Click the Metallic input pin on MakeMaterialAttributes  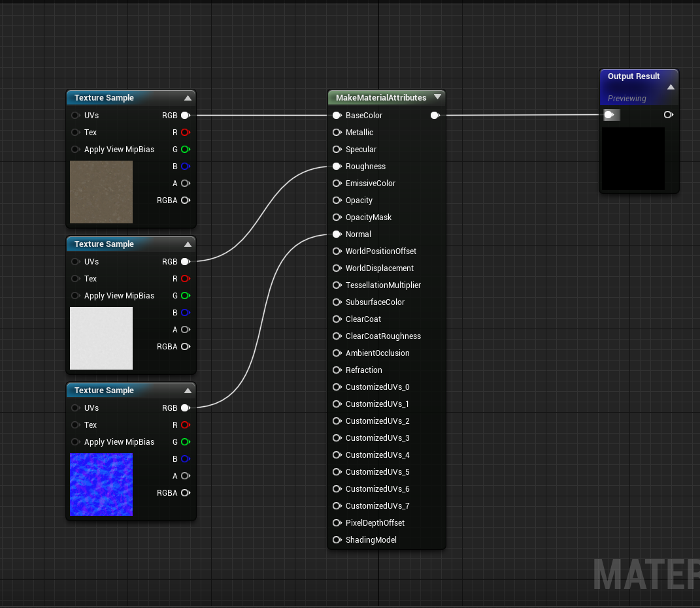click(337, 132)
